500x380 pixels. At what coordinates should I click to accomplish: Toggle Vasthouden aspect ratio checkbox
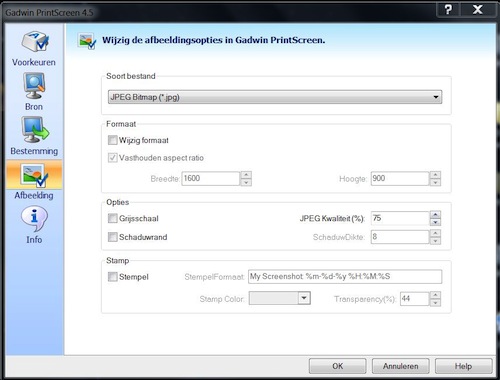(x=113, y=158)
